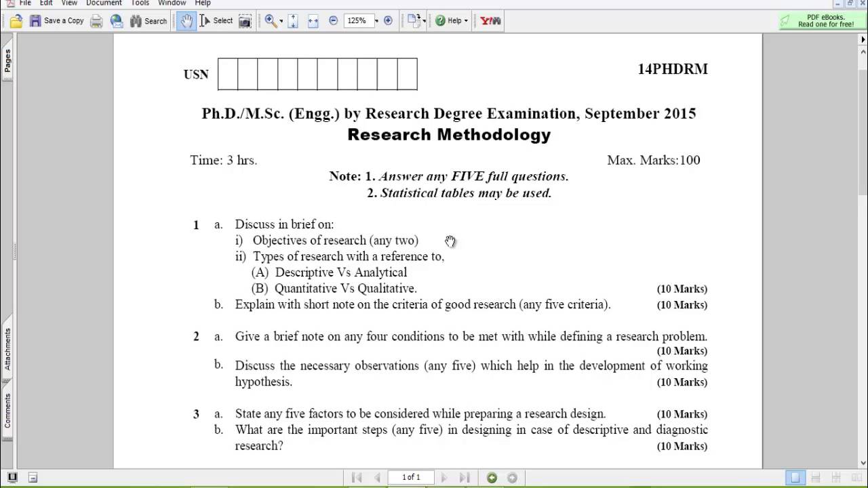Click the hide toolbars icon in status bar
The height and width of the screenshot is (488, 868).
pos(33,477)
